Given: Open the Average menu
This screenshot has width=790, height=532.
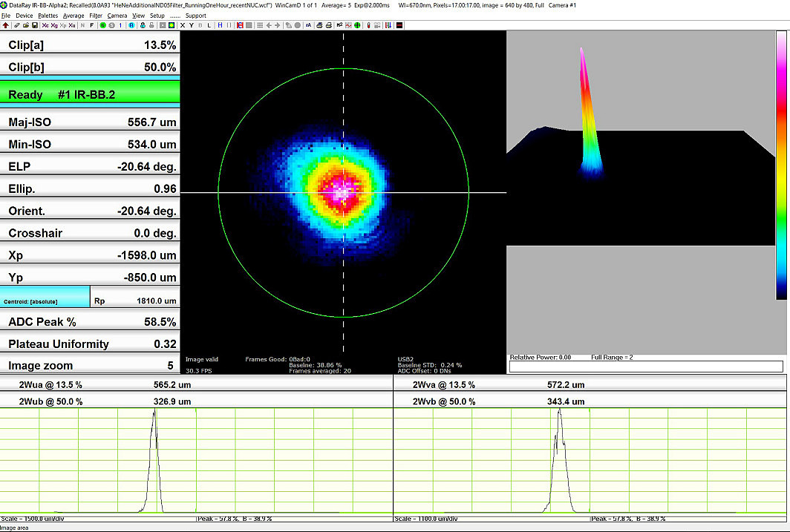Looking at the screenshot, I should coord(74,16).
